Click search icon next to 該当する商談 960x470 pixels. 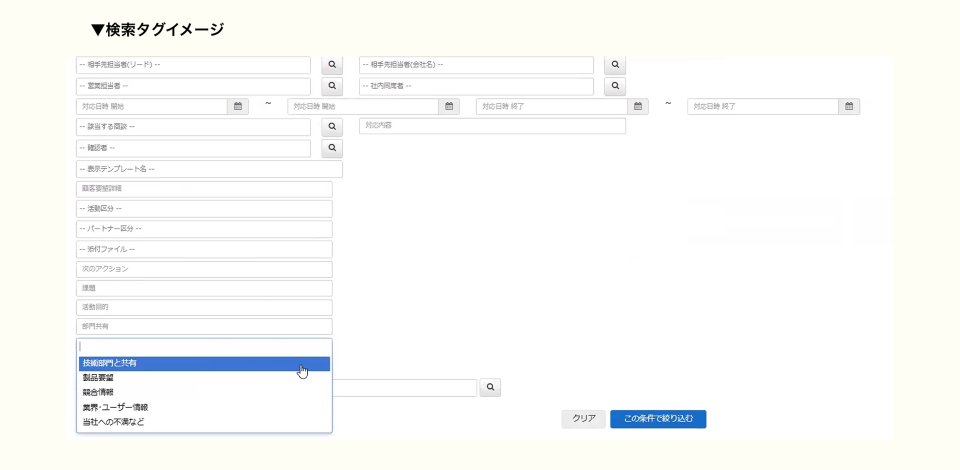click(x=332, y=128)
